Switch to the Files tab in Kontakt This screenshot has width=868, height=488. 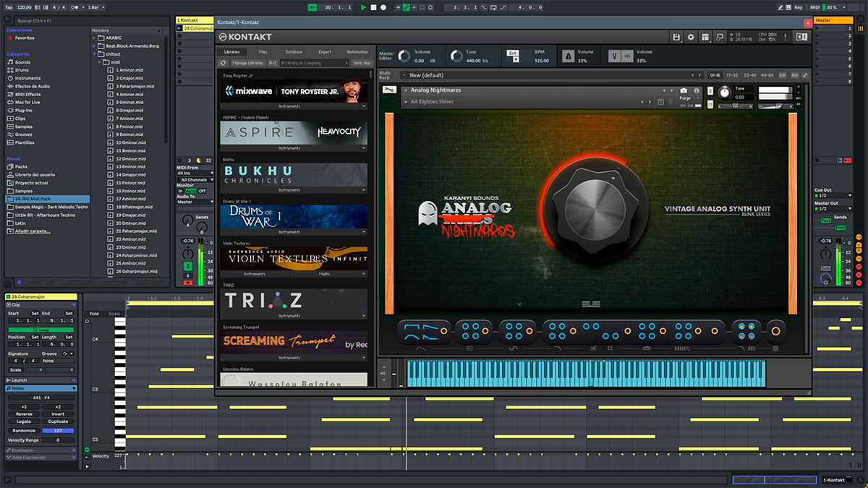263,52
